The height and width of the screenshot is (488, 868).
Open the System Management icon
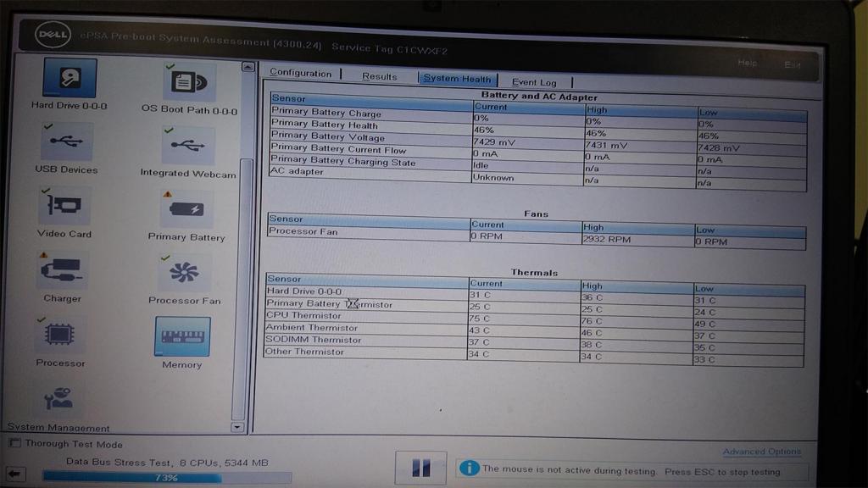58,398
